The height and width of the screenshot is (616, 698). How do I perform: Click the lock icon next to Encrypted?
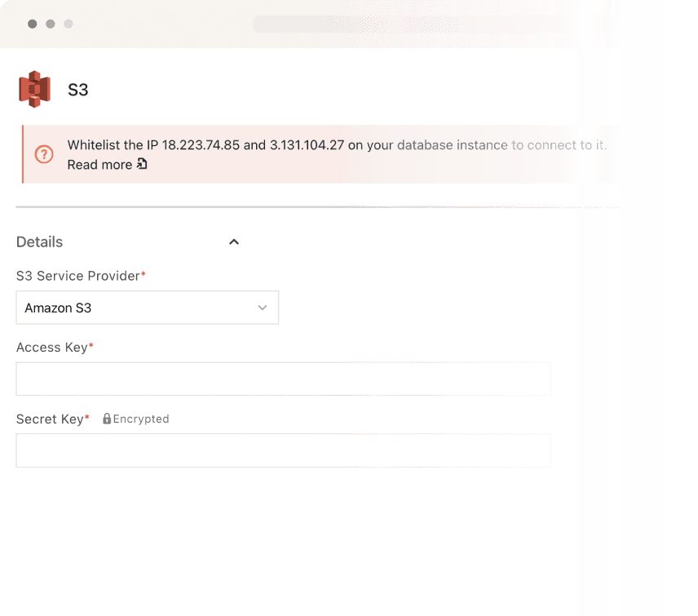pyautogui.click(x=107, y=419)
